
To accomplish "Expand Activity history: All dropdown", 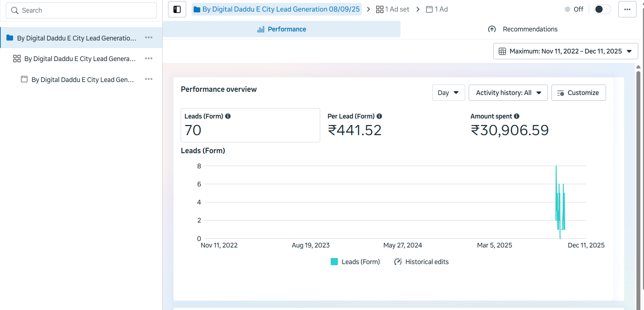I will pyautogui.click(x=508, y=93).
